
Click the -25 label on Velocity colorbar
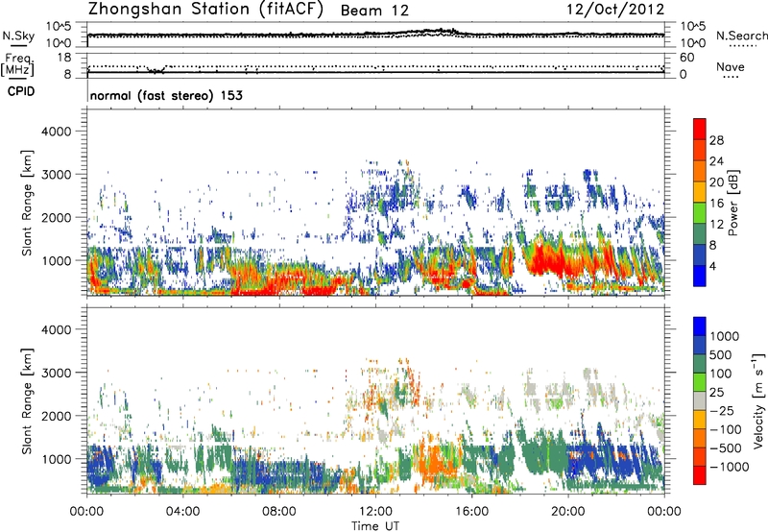tap(722, 411)
